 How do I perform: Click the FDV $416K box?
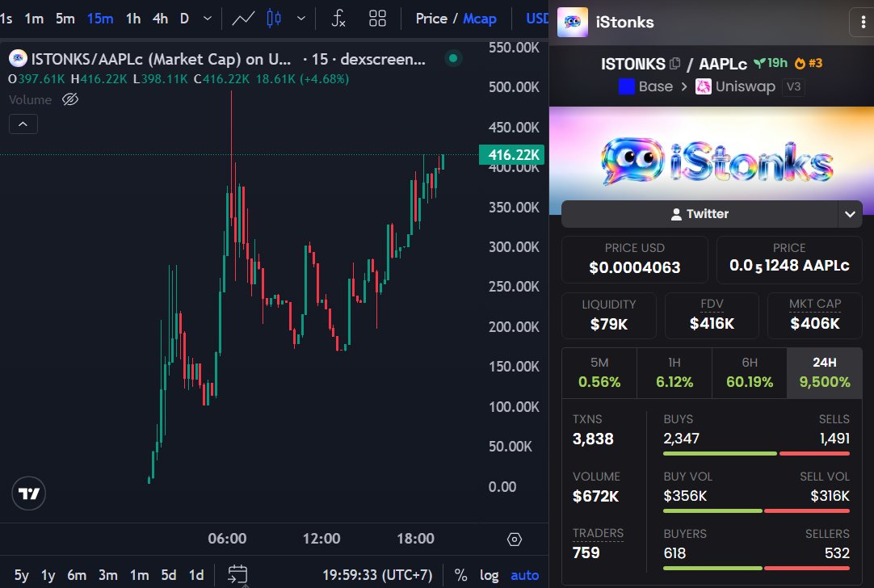point(712,316)
